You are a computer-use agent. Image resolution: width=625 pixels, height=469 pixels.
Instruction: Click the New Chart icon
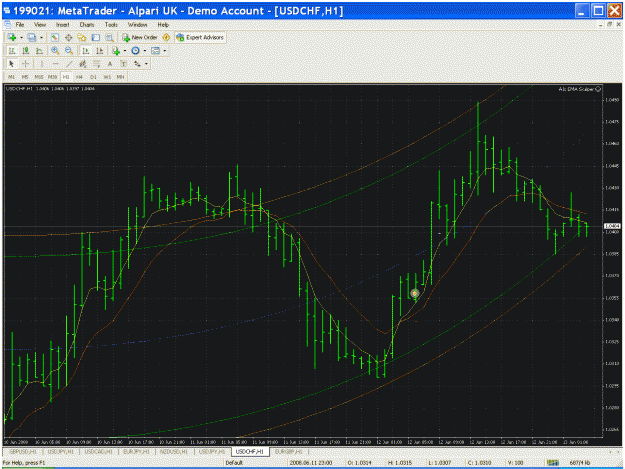12,37
